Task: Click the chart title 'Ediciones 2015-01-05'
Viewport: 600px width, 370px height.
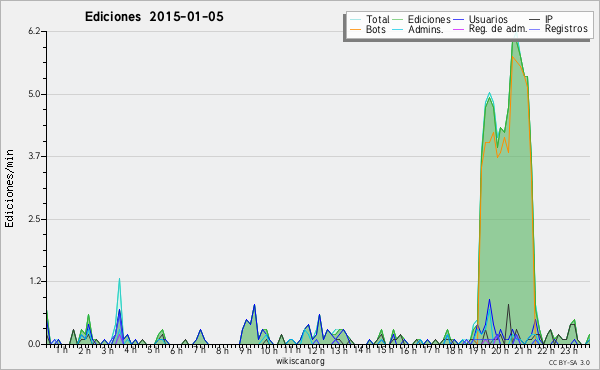Action: tap(154, 17)
